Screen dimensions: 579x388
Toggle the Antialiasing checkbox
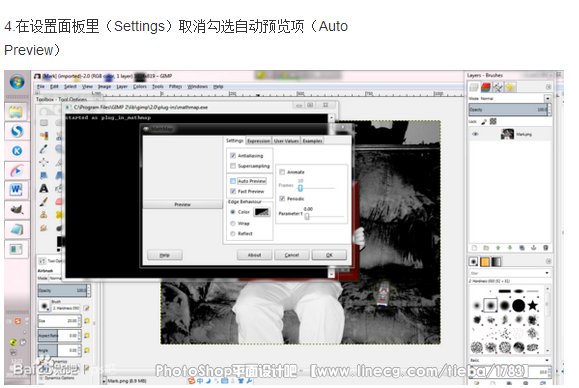coord(233,155)
